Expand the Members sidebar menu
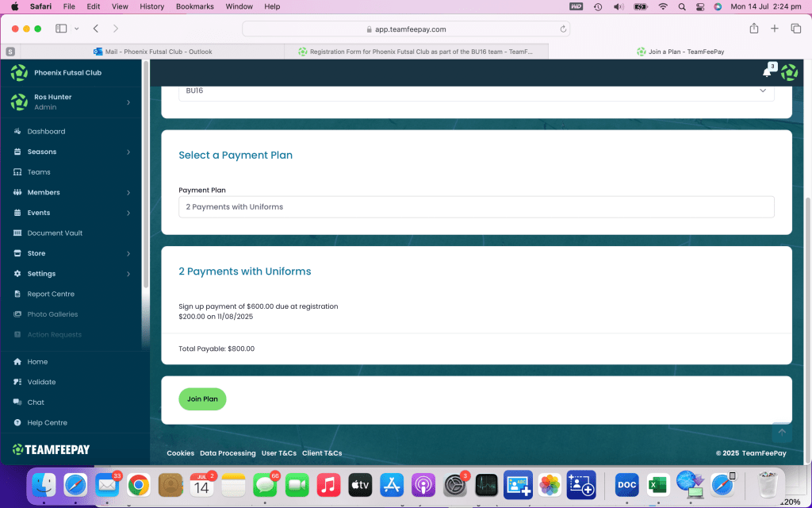 pyautogui.click(x=71, y=193)
